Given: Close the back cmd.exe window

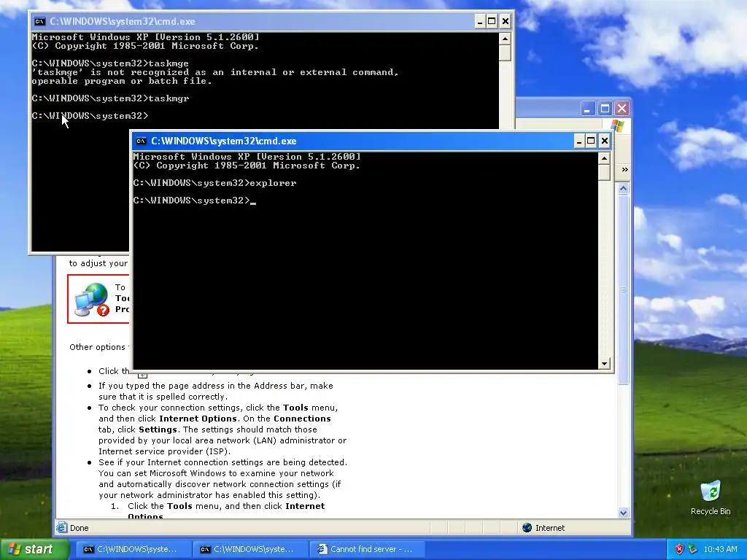Looking at the screenshot, I should [x=506, y=21].
